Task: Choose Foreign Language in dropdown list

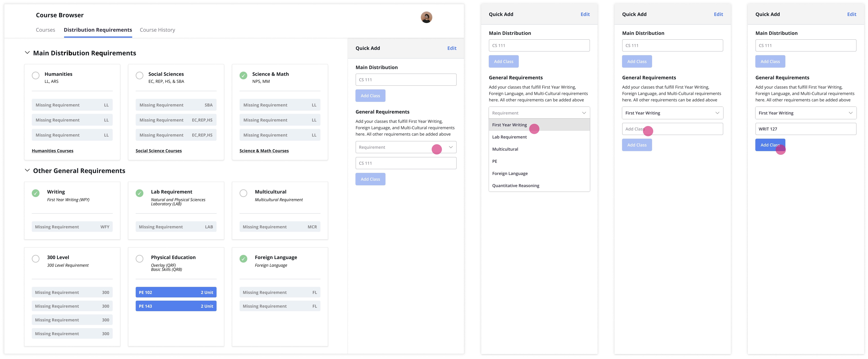Action: [x=539, y=173]
